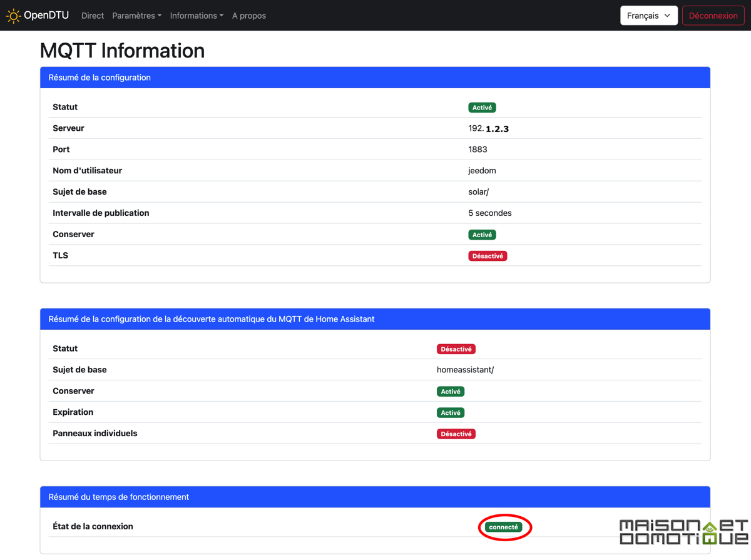
Task: Expand the Paramètres dropdown menu
Action: point(137,16)
